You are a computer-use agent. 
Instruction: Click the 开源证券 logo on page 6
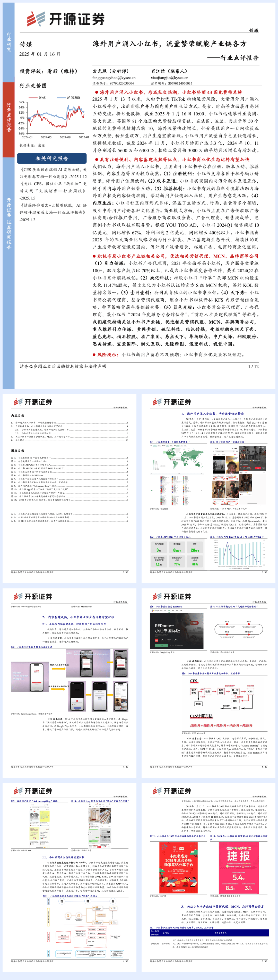pos(33,791)
